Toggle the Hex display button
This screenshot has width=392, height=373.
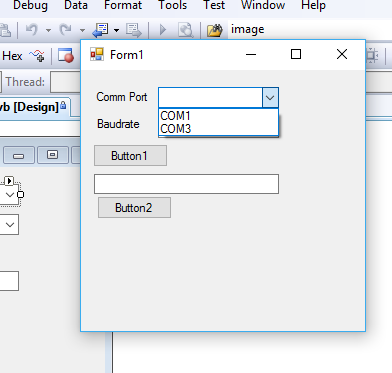(12, 56)
